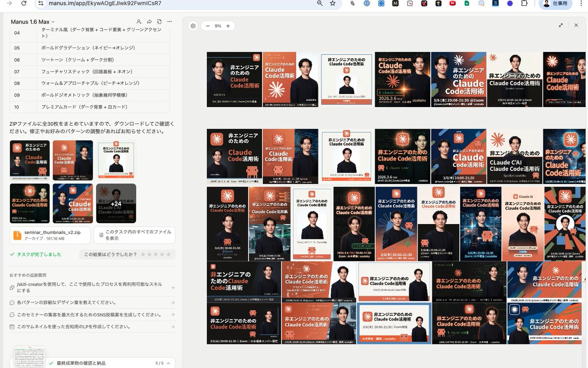Open white-background thumbnail in top preview row
588x368 pixels.
tap(346, 79)
